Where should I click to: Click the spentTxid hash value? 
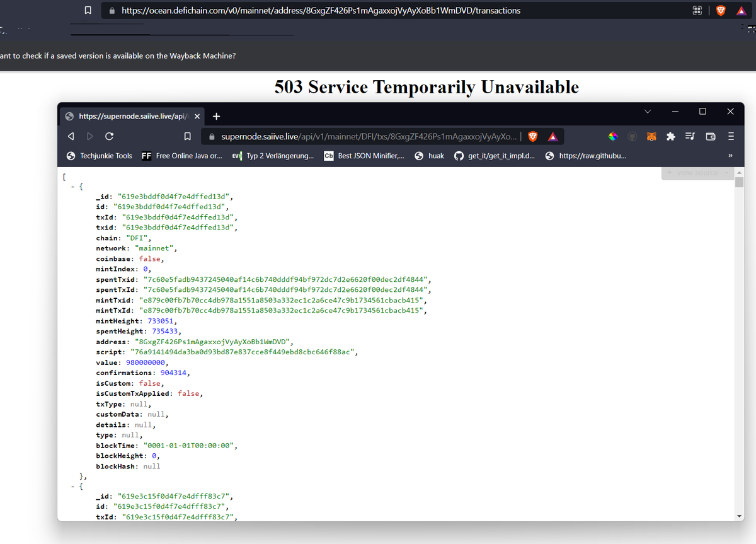[x=287, y=279]
